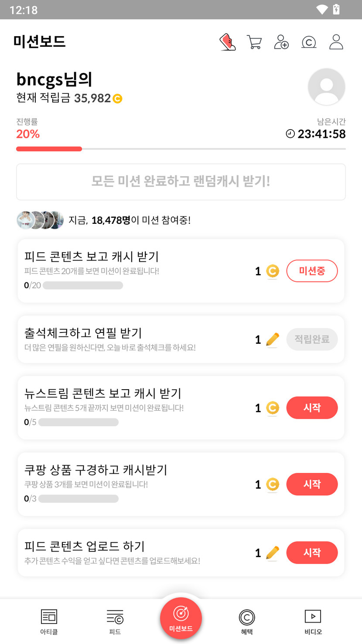Image resolution: width=362 pixels, height=644 pixels.
Task: Tap the gray profile avatar picture
Action: (326, 87)
